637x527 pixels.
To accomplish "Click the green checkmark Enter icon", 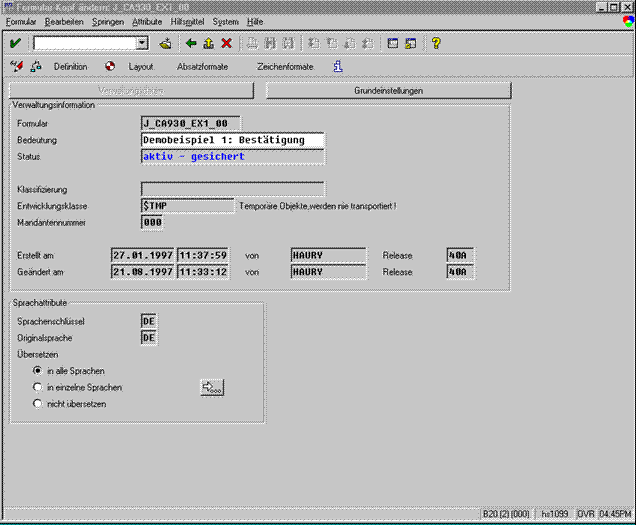I will coord(15,43).
